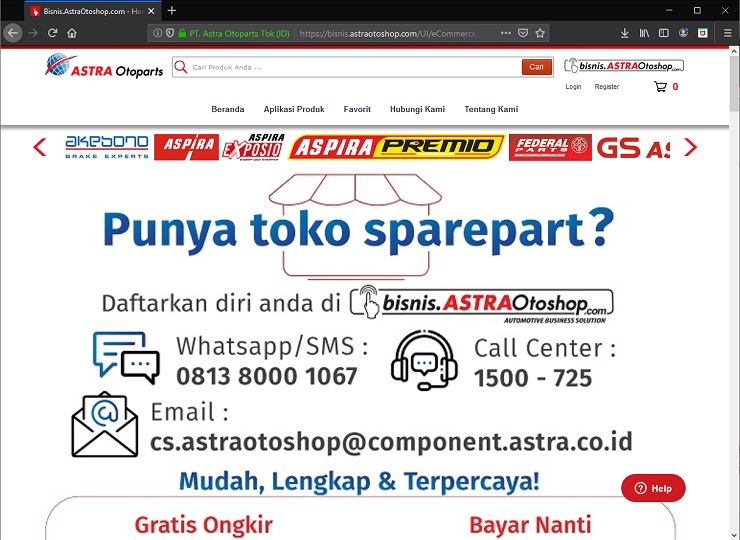This screenshot has height=540, width=740.
Task: Open Favorit menu item
Action: (357, 109)
